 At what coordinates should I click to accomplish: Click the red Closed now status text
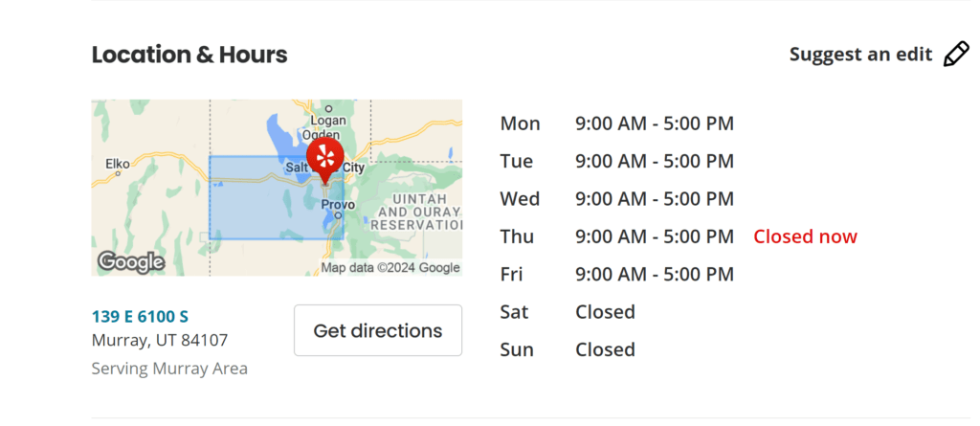(x=805, y=236)
